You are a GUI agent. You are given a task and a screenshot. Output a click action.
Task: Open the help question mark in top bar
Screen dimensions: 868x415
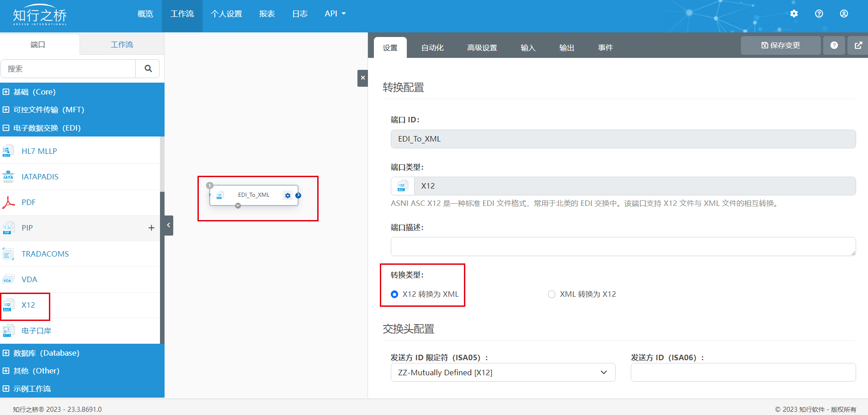click(x=819, y=14)
